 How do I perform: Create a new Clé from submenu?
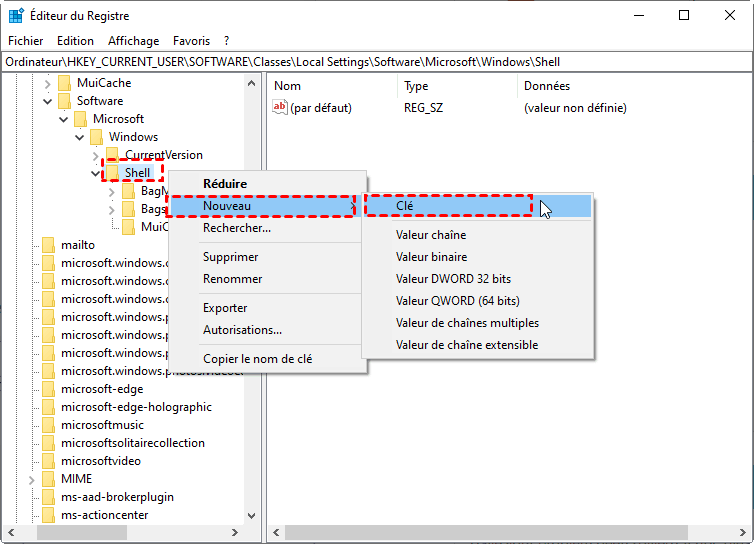click(478, 206)
